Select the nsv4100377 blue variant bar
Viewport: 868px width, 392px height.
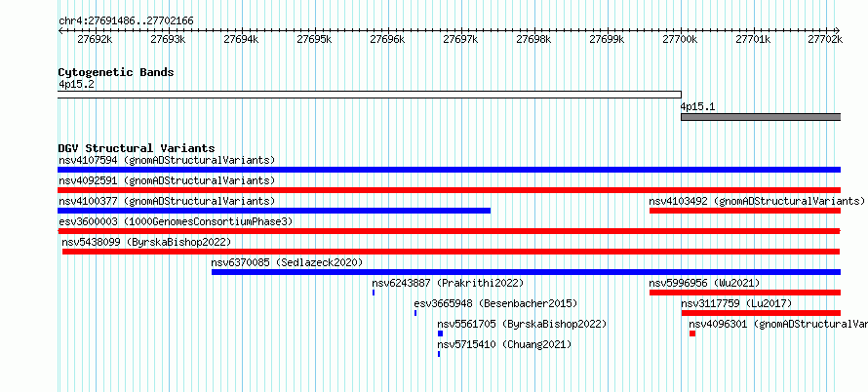[x=274, y=211]
